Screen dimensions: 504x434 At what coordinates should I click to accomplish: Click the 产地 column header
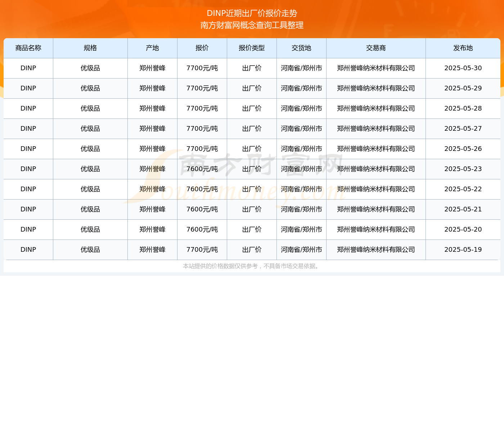pyautogui.click(x=152, y=48)
